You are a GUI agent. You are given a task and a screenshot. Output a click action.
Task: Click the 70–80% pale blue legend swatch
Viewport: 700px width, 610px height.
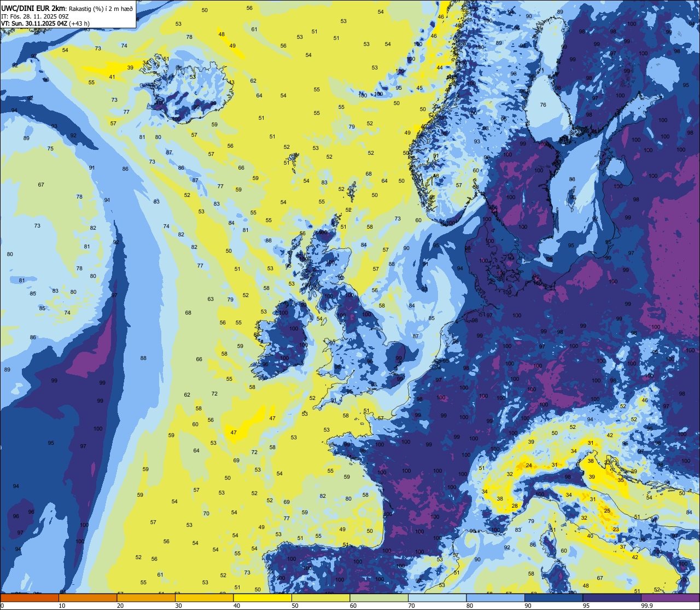[x=437, y=597]
